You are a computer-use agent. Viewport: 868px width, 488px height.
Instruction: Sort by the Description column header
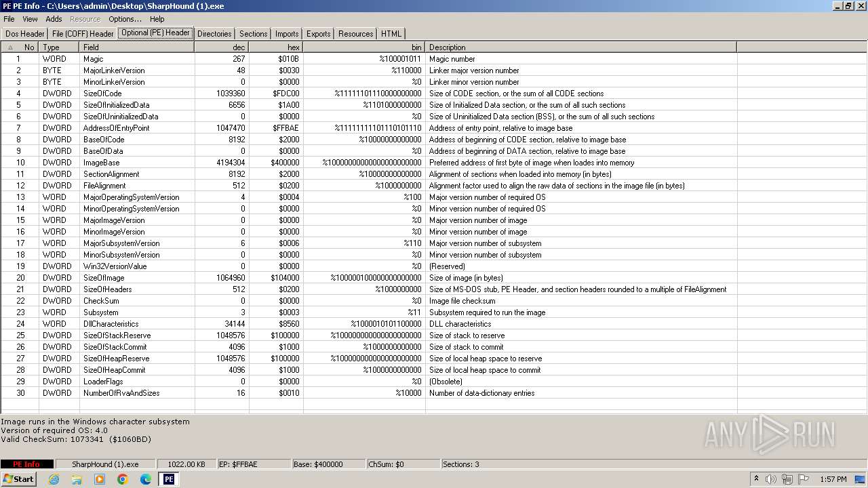pyautogui.click(x=581, y=47)
